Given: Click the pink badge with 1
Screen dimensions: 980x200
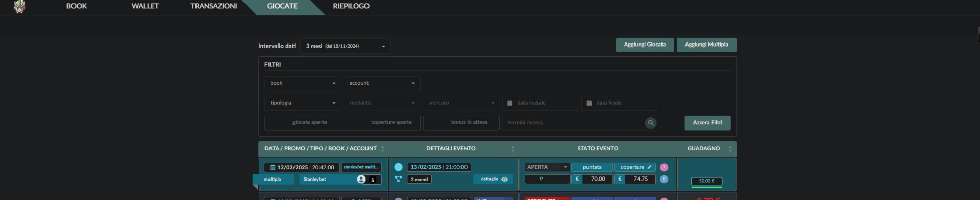Looking at the screenshot, I should pyautogui.click(x=664, y=167).
